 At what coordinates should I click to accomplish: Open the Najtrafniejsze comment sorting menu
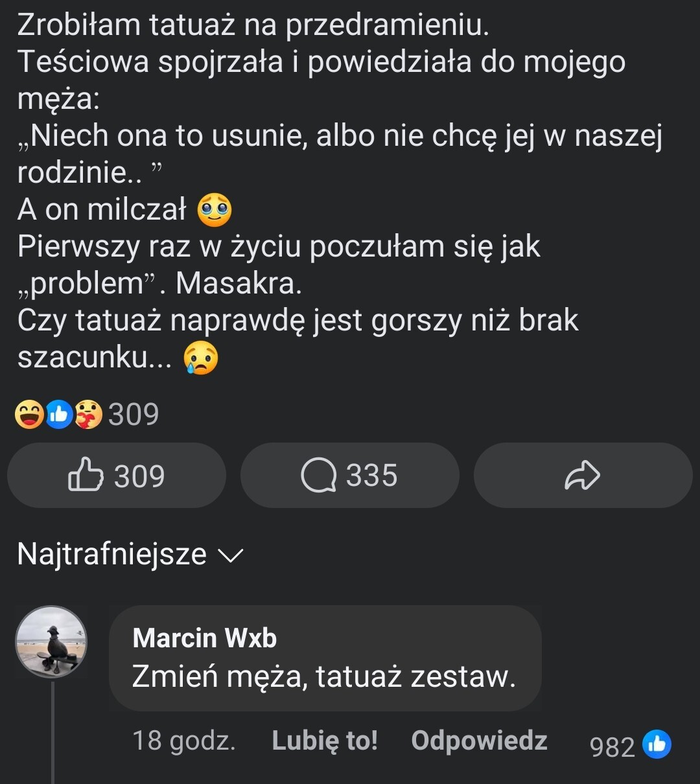click(112, 555)
